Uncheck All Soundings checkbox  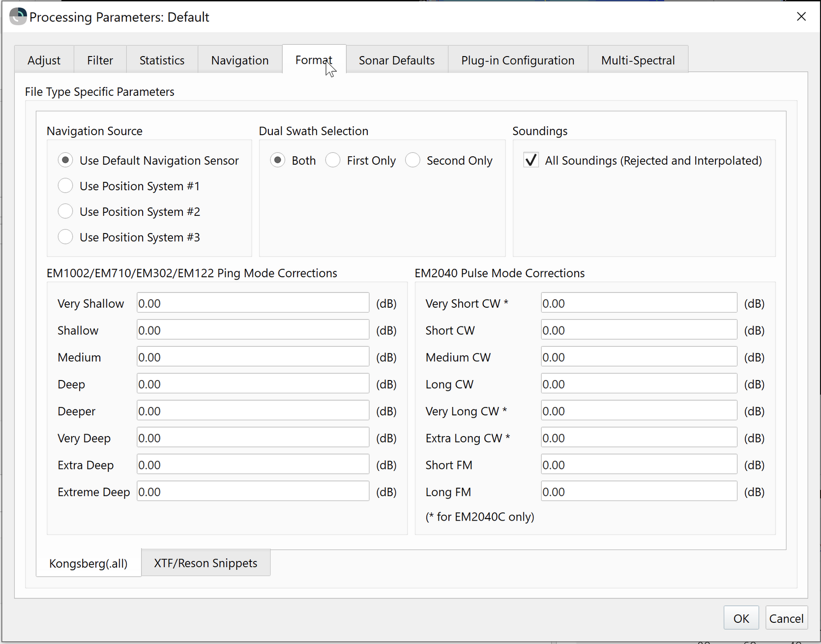point(531,160)
